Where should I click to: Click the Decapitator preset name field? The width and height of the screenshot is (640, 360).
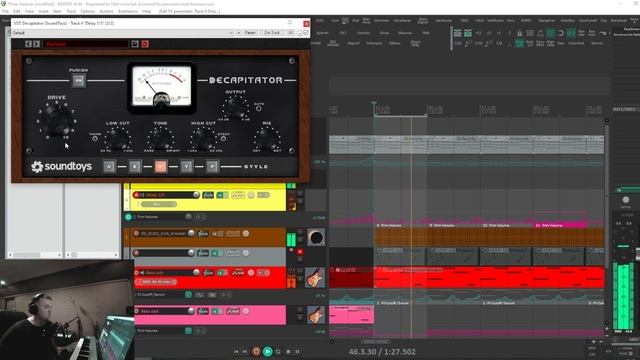click(x=86, y=44)
